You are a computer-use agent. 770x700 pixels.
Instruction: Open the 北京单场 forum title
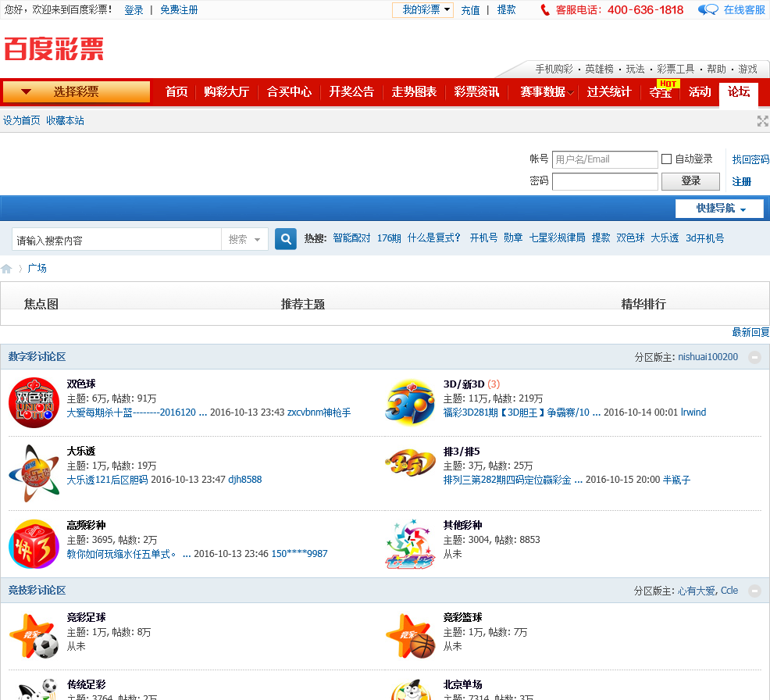(462, 684)
